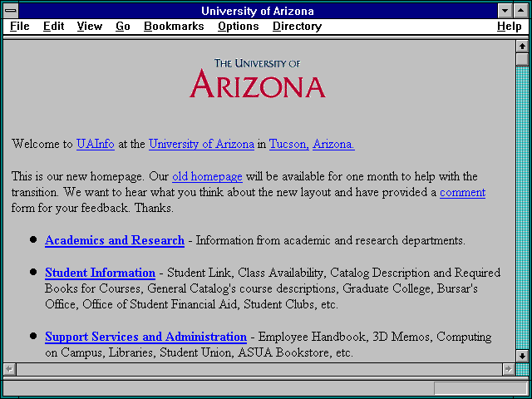Click The University of Arizona logo image
The width and height of the screenshot is (532, 399).
coord(258,78)
